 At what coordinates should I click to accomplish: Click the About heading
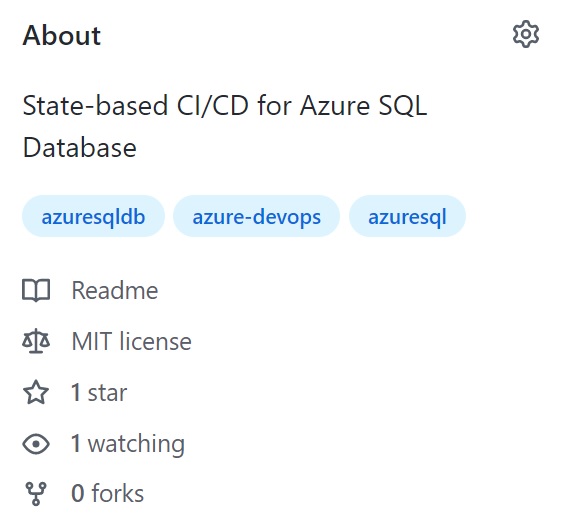coord(62,35)
